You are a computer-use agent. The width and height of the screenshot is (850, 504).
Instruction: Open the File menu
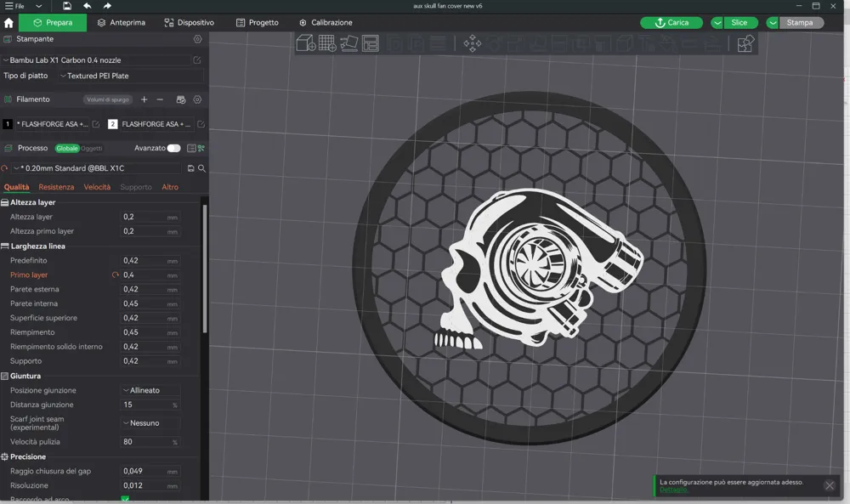tap(14, 6)
